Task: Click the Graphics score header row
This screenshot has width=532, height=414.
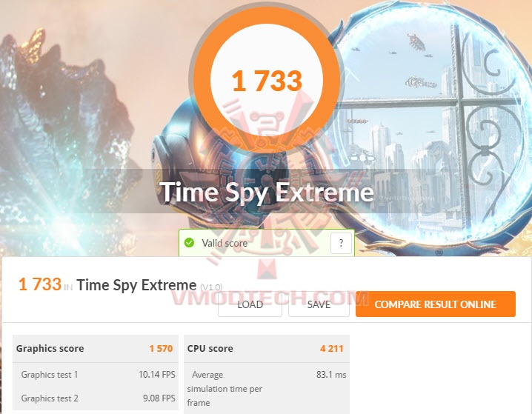Action: [96, 349]
